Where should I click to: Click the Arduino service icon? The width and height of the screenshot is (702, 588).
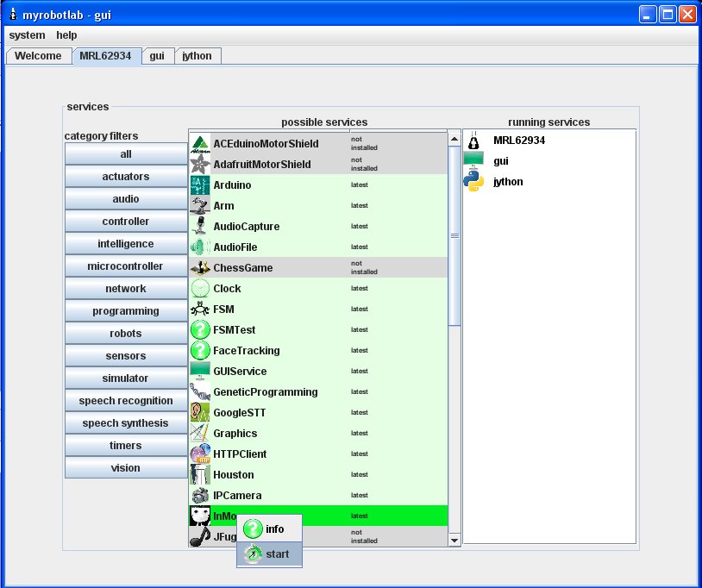point(199,185)
